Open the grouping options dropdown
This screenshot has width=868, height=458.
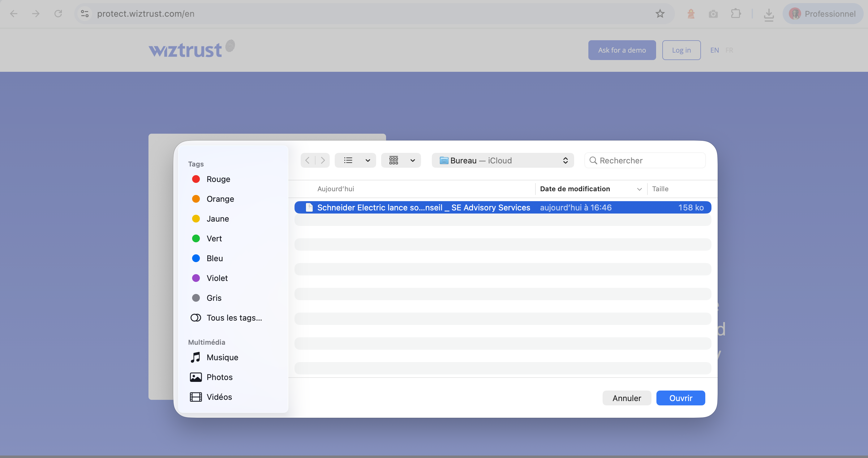[x=412, y=160]
